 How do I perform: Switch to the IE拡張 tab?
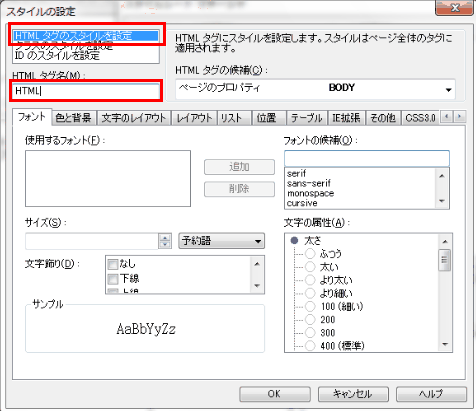346,118
